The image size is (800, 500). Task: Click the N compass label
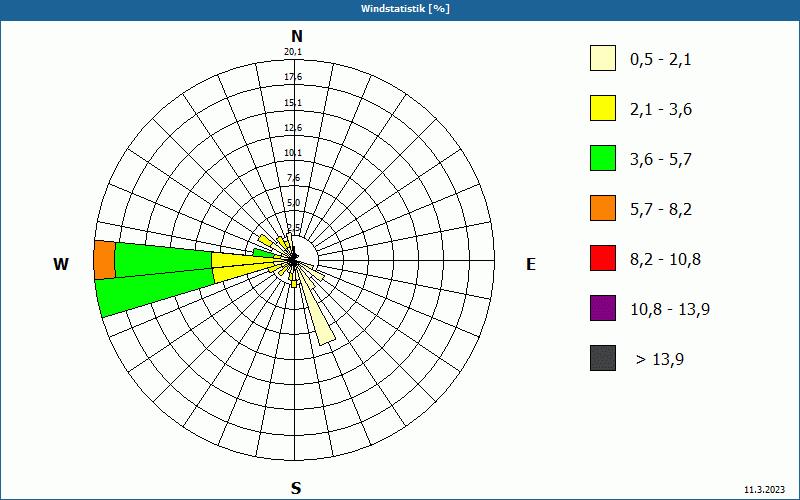[x=296, y=36]
